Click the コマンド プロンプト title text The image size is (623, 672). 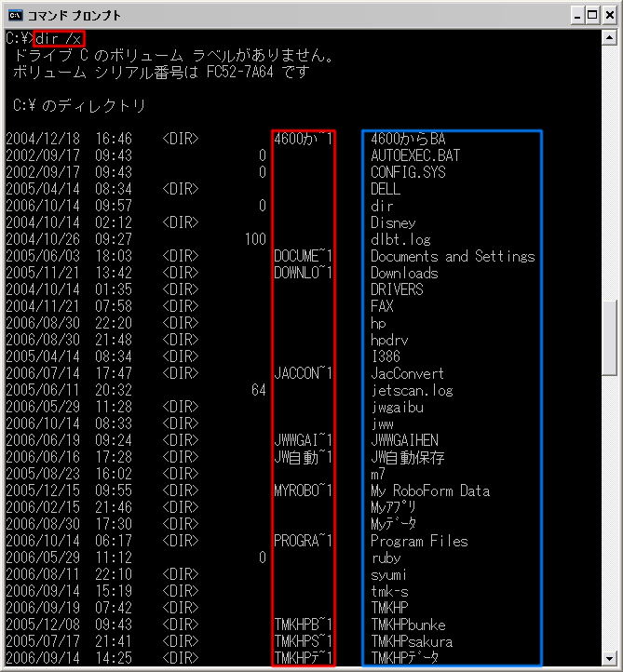click(74, 16)
